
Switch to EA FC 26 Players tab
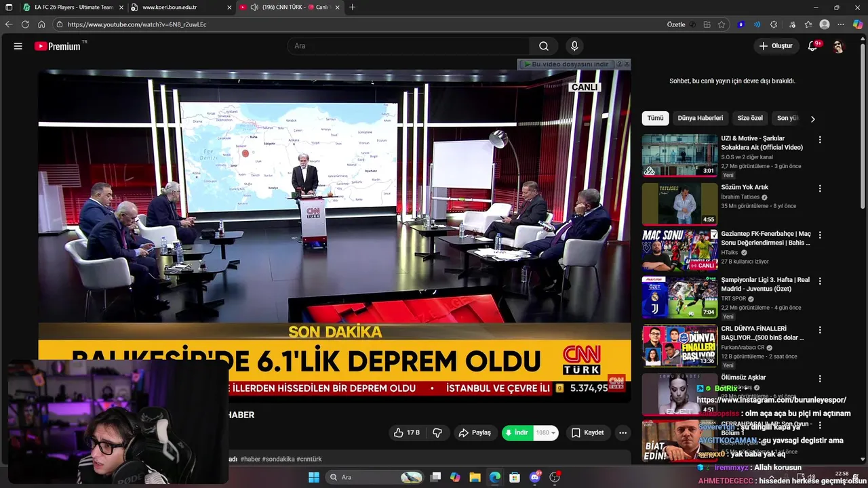[x=72, y=7]
